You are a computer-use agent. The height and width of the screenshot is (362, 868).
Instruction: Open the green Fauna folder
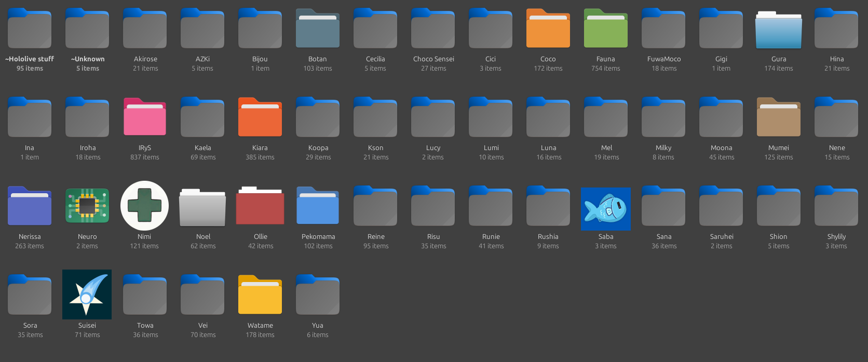[x=606, y=28]
